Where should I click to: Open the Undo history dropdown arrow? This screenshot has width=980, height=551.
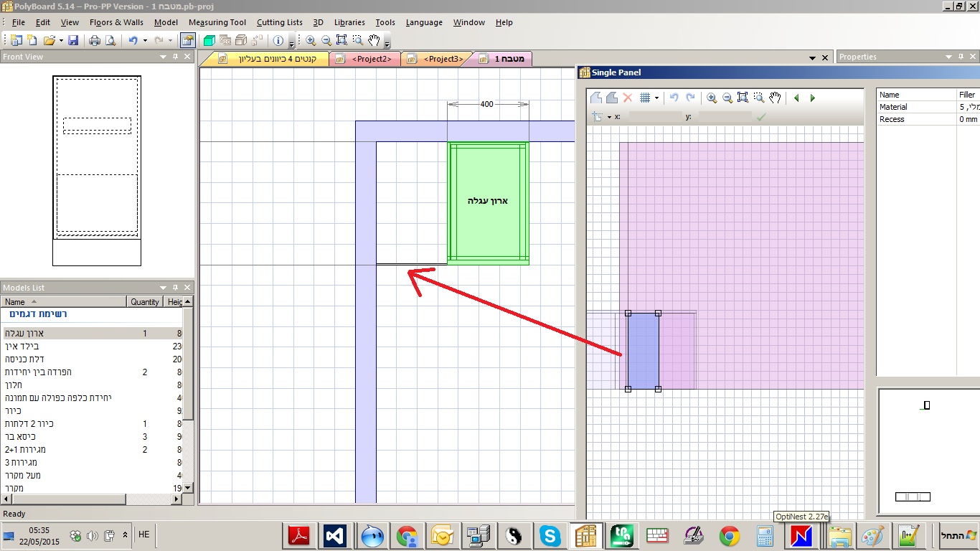144,41
